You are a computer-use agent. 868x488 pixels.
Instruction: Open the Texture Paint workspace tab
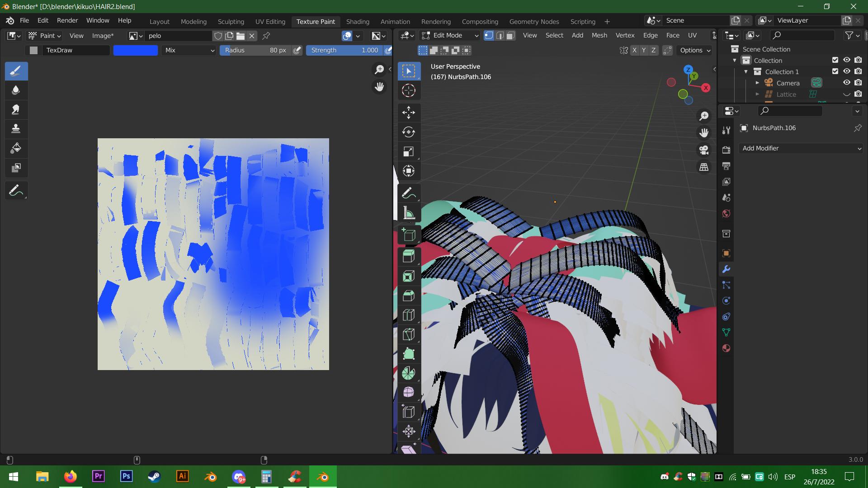click(316, 22)
